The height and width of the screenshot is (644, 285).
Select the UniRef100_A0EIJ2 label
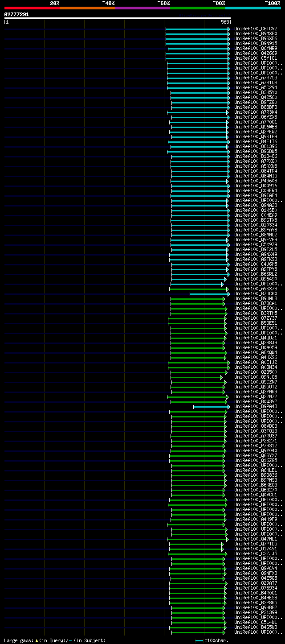(256, 362)
